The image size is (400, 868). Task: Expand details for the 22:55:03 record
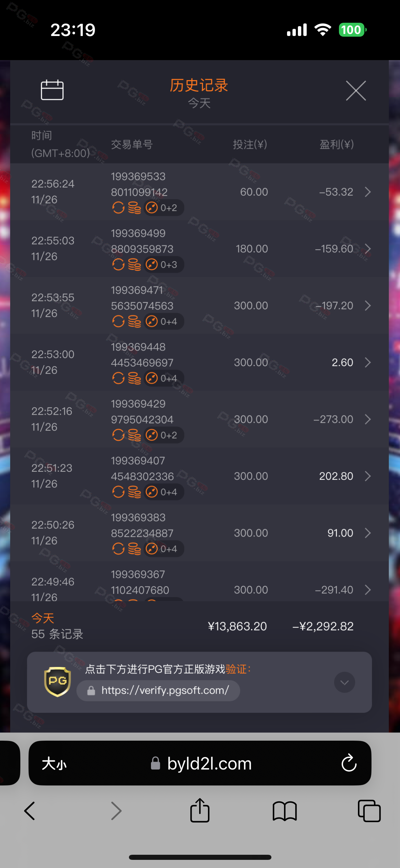click(x=368, y=249)
